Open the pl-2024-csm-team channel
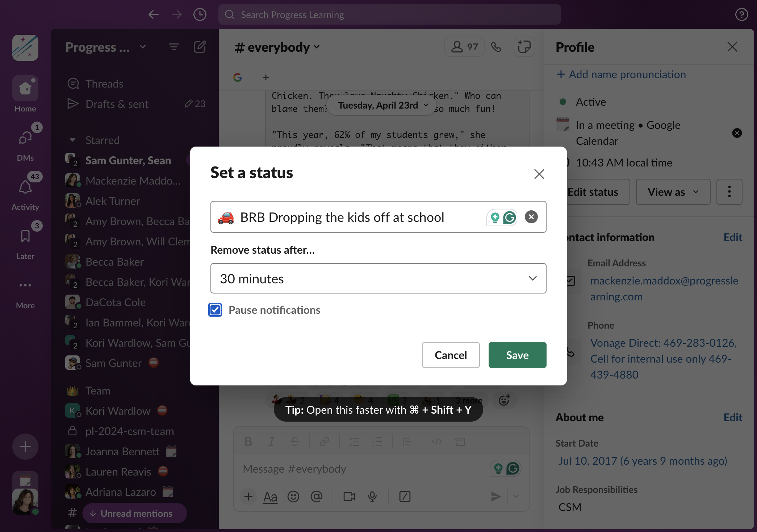The image size is (757, 532). (129, 431)
